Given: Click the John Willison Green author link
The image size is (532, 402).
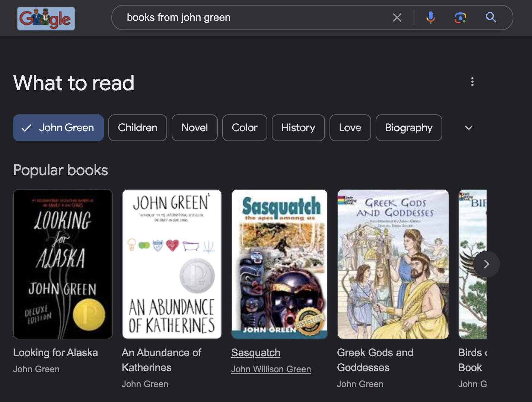Looking at the screenshot, I should tap(271, 369).
